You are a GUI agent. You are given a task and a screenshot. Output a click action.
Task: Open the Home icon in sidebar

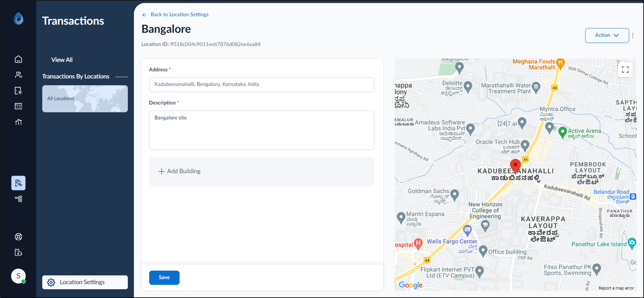coord(18,59)
